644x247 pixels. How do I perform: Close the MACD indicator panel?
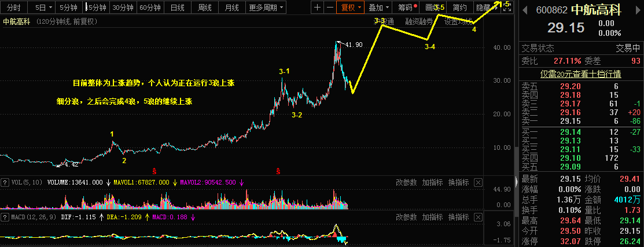click(x=478, y=217)
